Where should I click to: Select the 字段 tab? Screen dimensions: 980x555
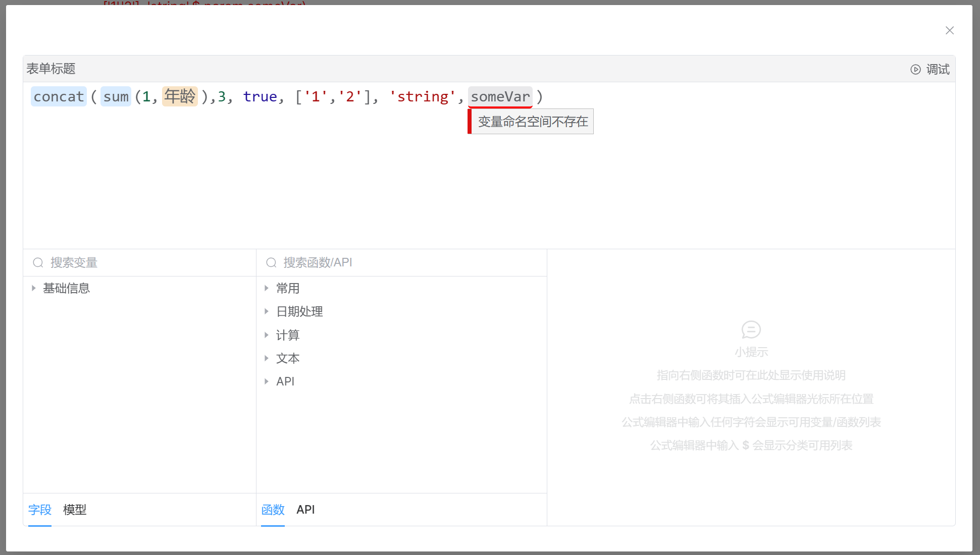coord(40,510)
